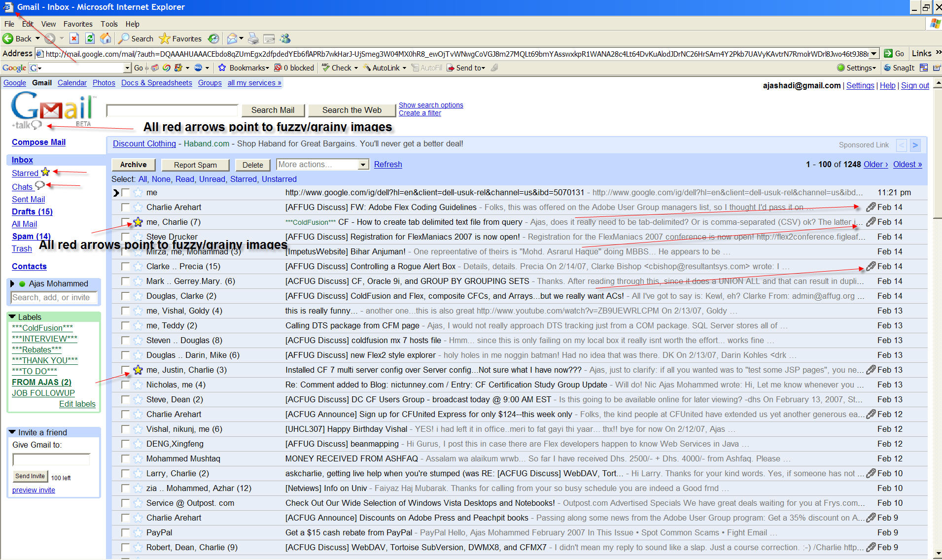Click the Google toolbar Bookmarks star
The image size is (942, 560).
click(222, 68)
